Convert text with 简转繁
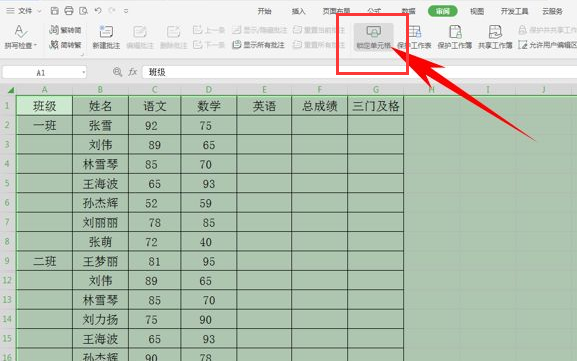The image size is (577, 361). 65,45
